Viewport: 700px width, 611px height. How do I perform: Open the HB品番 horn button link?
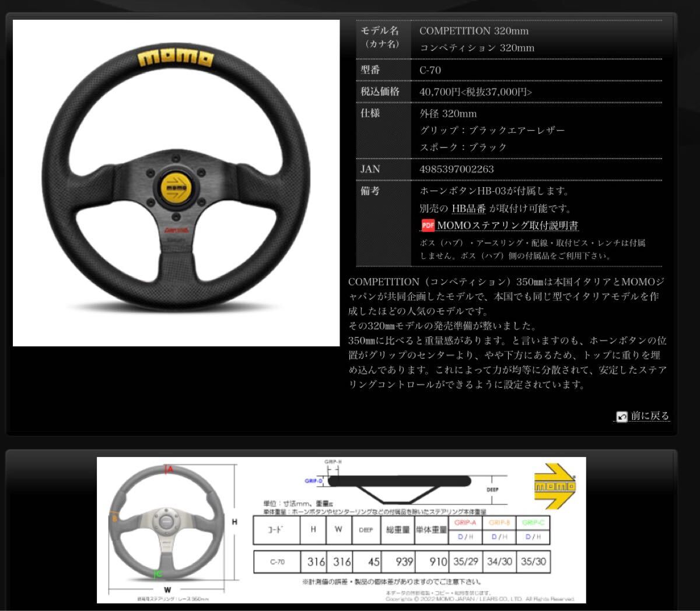[468, 208]
